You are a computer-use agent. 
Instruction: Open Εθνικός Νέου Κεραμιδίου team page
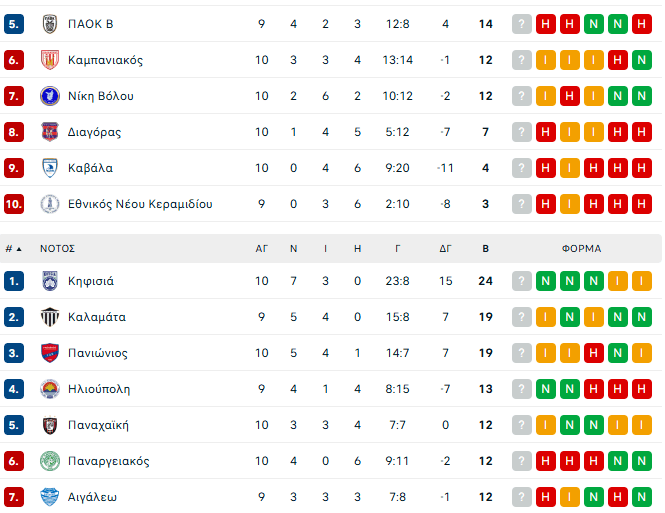[x=140, y=204]
